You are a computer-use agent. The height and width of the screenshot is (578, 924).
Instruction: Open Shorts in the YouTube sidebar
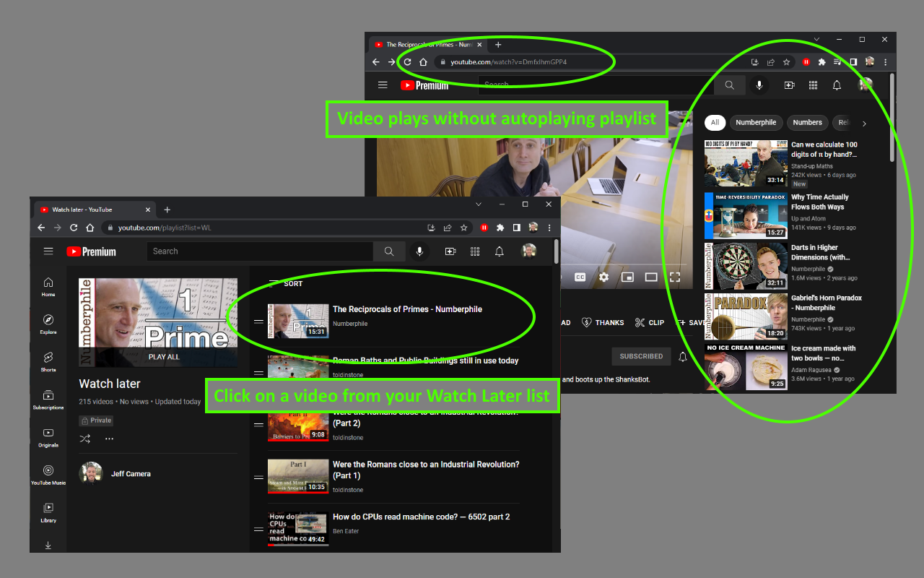pos(48,362)
